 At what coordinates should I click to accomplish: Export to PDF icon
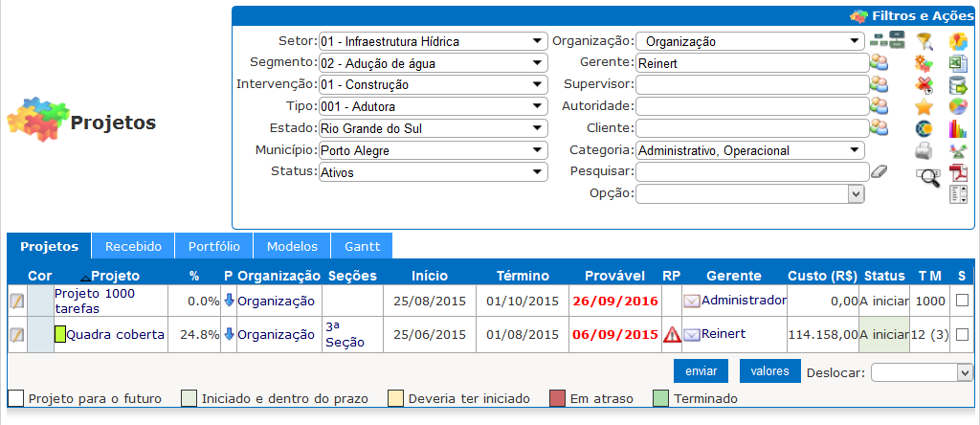958,172
